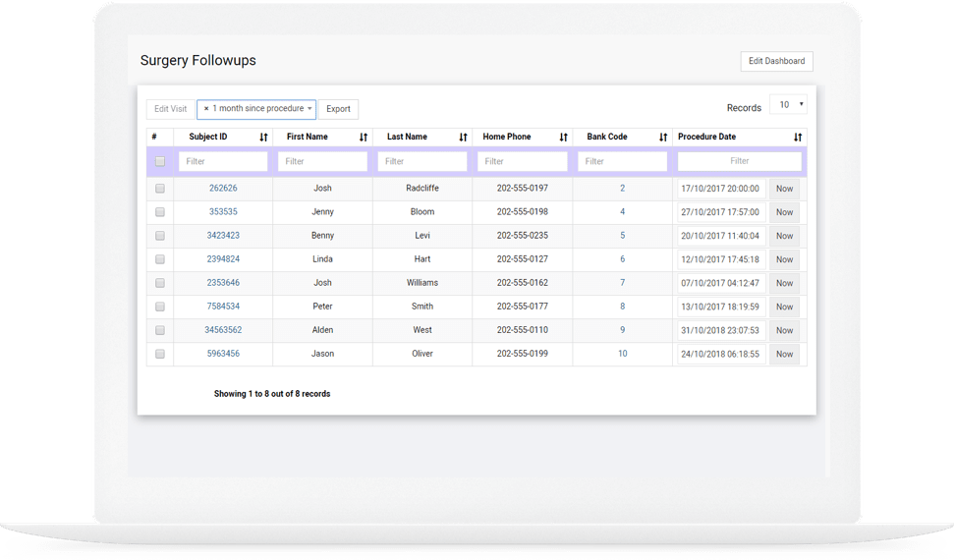Click the Last Name filter box
The width and height of the screenshot is (954, 560).
coord(422,161)
